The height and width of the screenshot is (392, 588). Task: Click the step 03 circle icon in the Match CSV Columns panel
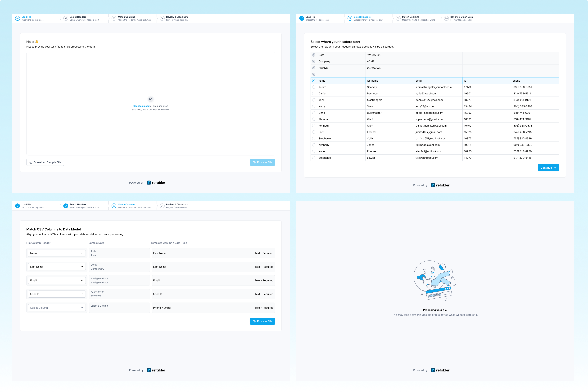(x=114, y=206)
